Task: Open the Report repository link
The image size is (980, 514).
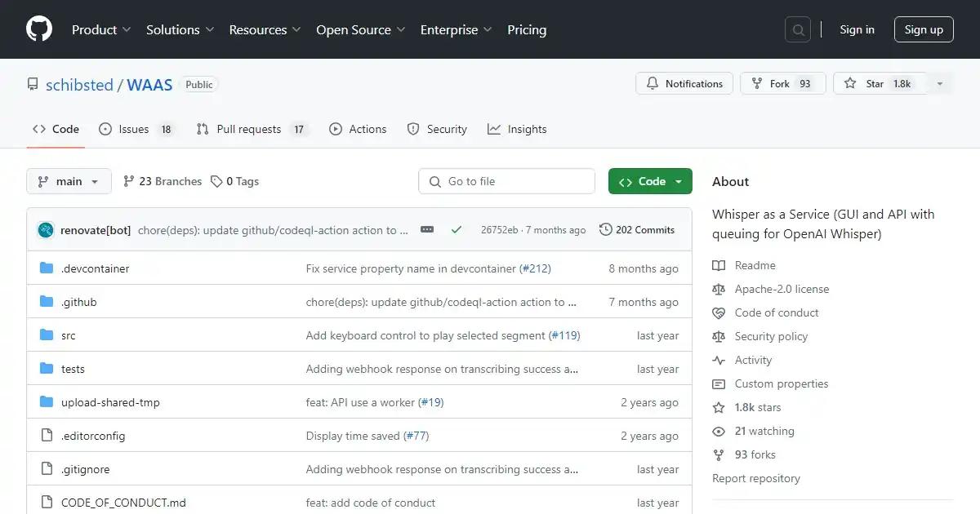Action: 756,478
